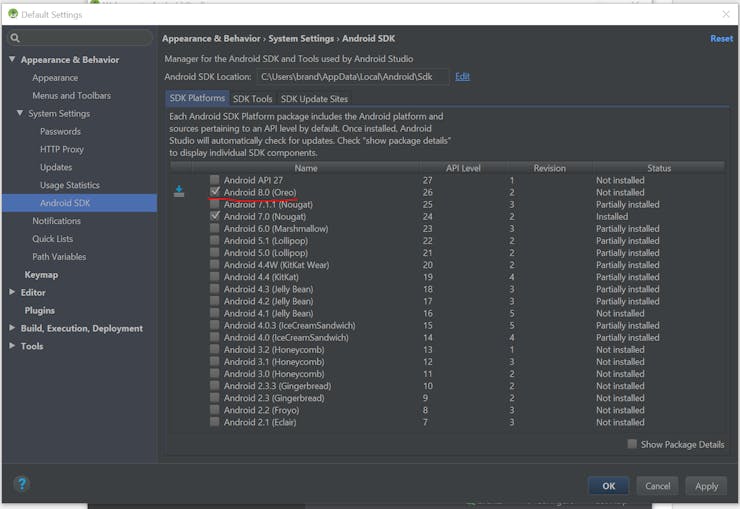The image size is (740, 509).
Task: Check the Android 6.0 (Marshmallow) checkbox
Action: [215, 228]
